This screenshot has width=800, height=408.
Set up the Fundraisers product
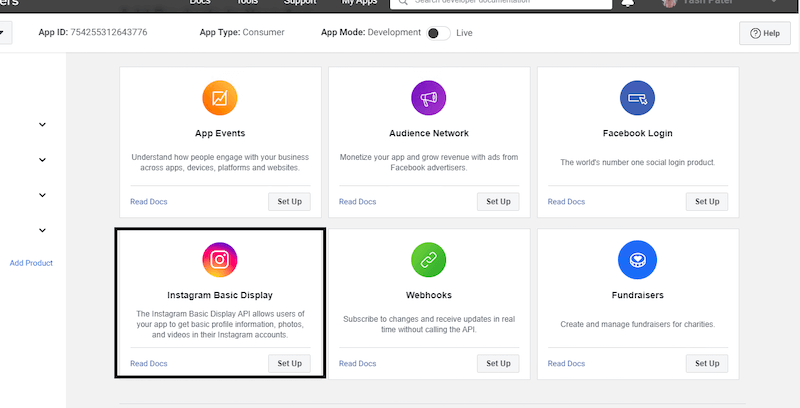707,363
